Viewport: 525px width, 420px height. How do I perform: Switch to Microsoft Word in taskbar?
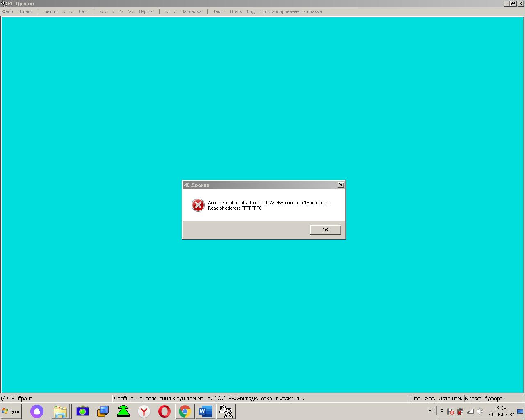[x=205, y=411]
